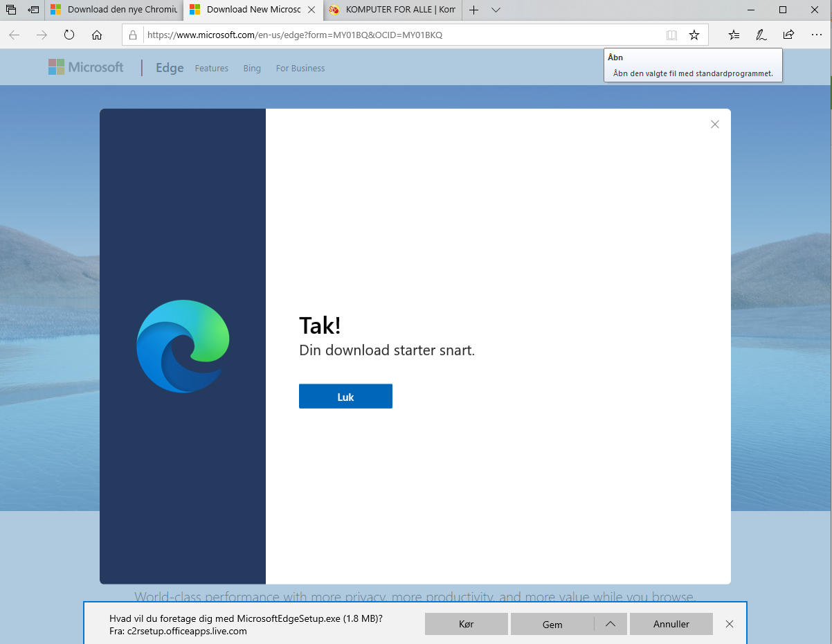Share this page using the share icon
The width and height of the screenshot is (832, 644).
point(788,35)
